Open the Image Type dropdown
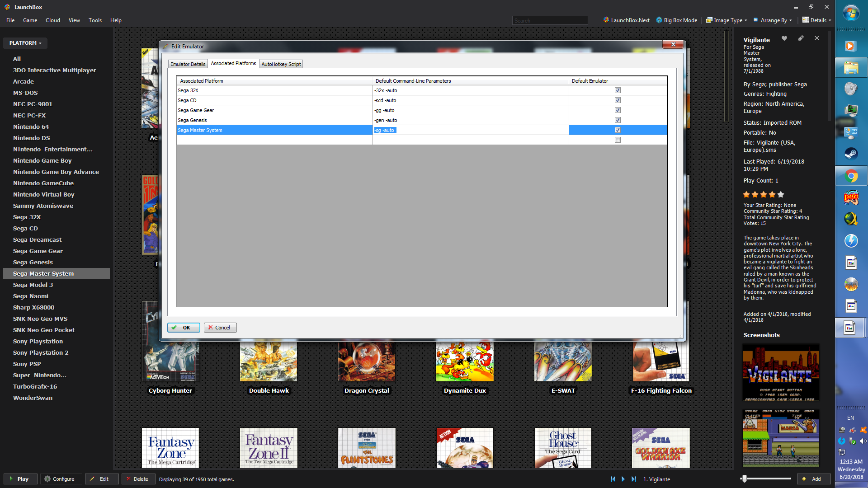This screenshot has height=488, width=868. tap(726, 20)
